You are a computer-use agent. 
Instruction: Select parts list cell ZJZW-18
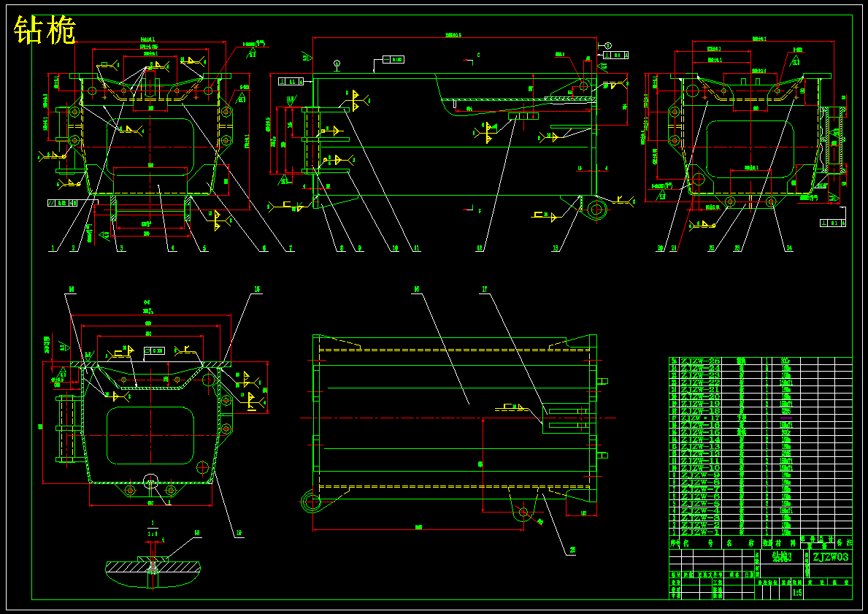[x=701, y=411]
